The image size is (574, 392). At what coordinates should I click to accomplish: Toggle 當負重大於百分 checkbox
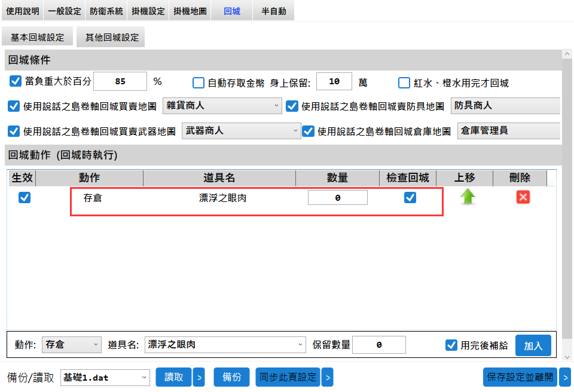(x=16, y=81)
